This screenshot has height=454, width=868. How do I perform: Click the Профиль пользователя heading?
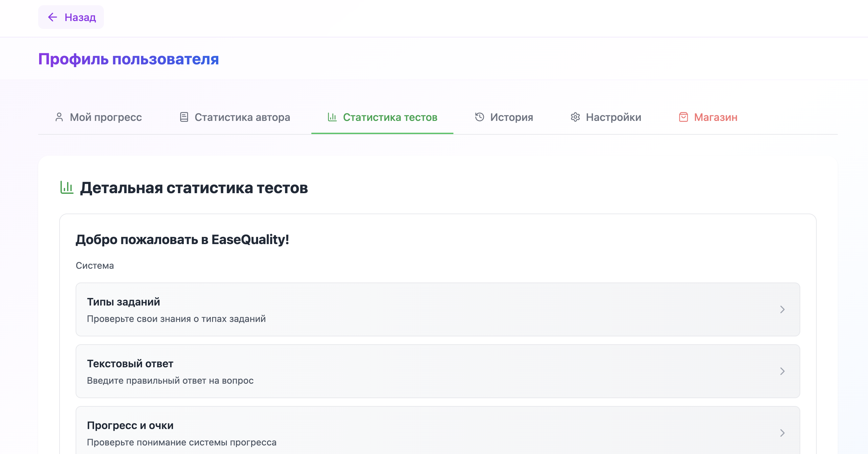point(128,59)
